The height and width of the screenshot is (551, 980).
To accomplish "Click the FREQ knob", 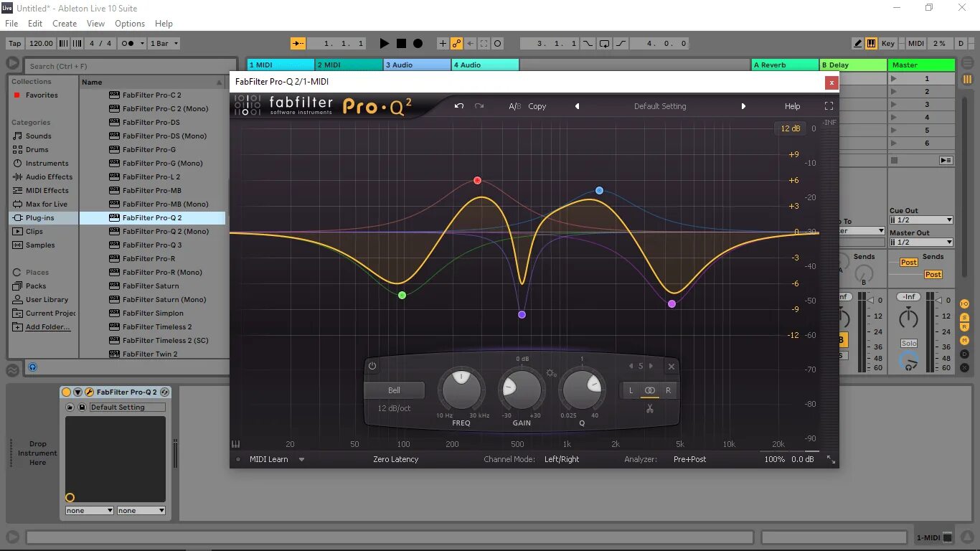I will click(x=461, y=390).
